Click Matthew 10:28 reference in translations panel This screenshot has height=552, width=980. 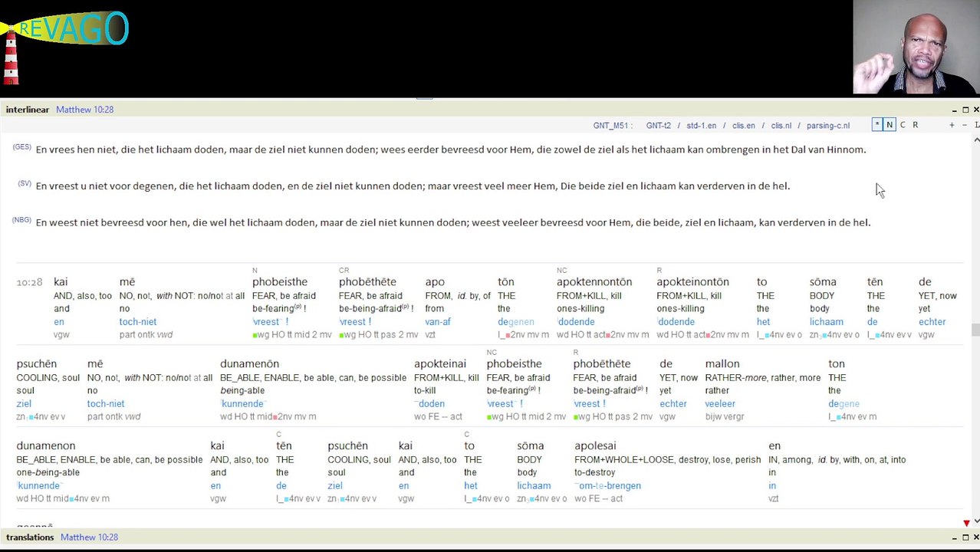[89, 537]
